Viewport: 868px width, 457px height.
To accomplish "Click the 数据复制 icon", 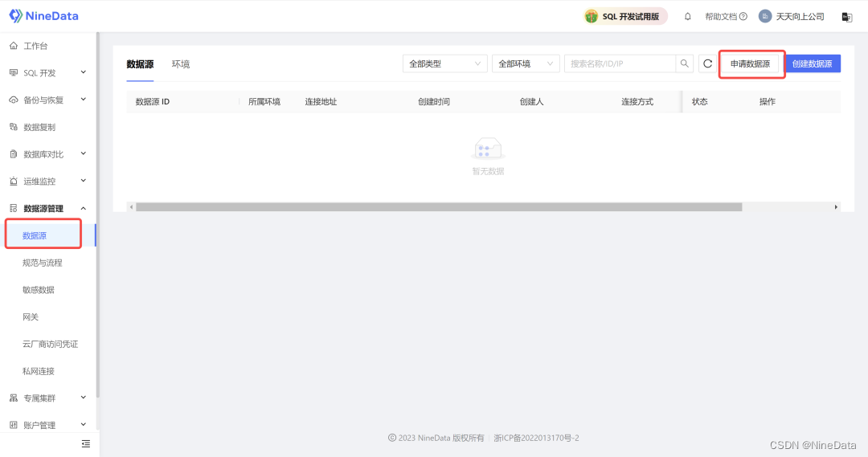I will tap(14, 127).
